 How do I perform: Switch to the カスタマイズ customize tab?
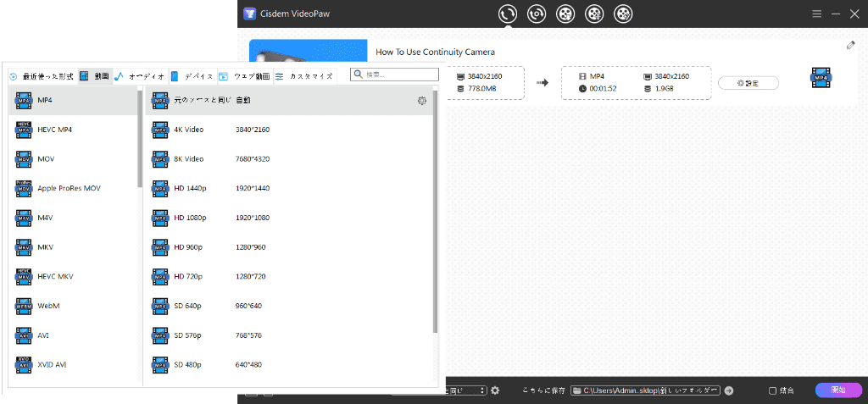pyautogui.click(x=304, y=76)
